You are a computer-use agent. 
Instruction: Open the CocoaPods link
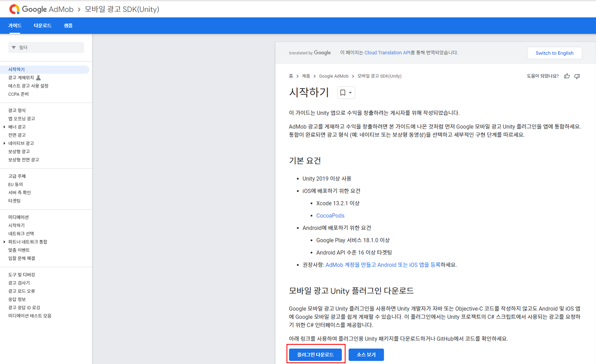[x=330, y=216]
